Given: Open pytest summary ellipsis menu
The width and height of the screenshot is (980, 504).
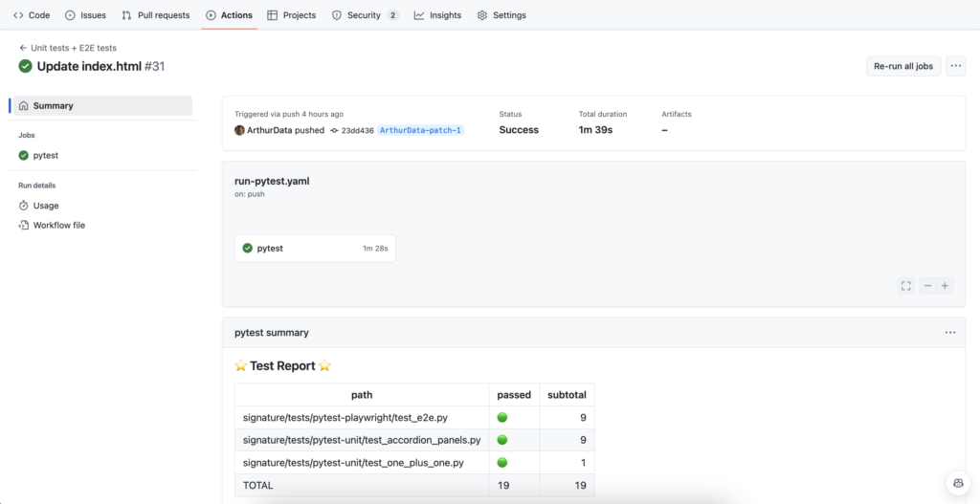Looking at the screenshot, I should point(950,333).
